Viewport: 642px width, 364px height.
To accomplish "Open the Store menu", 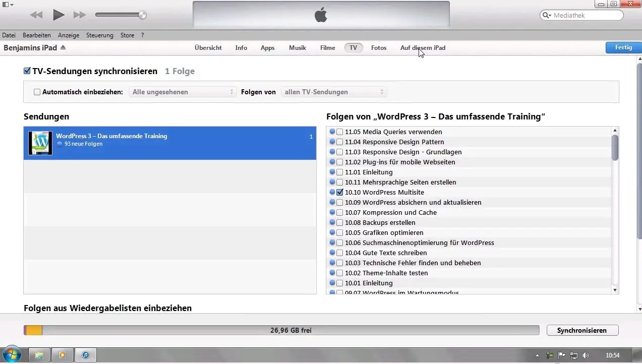I will [127, 35].
